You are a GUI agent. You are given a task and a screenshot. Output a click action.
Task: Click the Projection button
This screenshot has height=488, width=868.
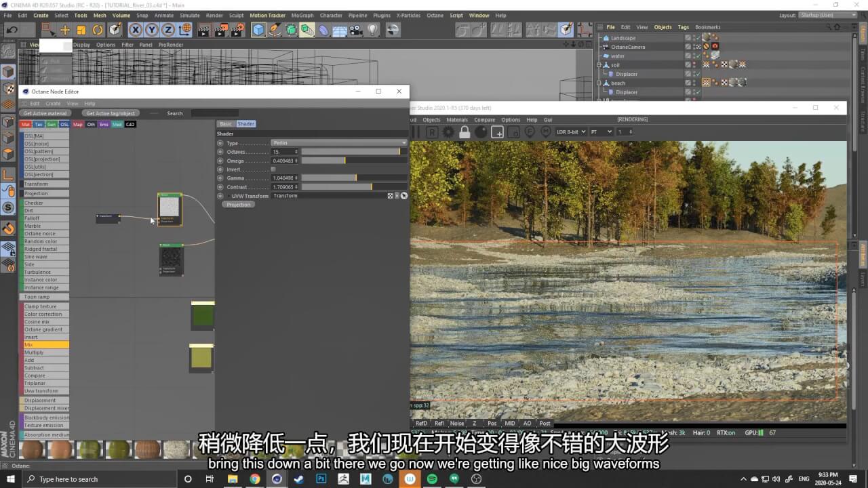point(238,205)
